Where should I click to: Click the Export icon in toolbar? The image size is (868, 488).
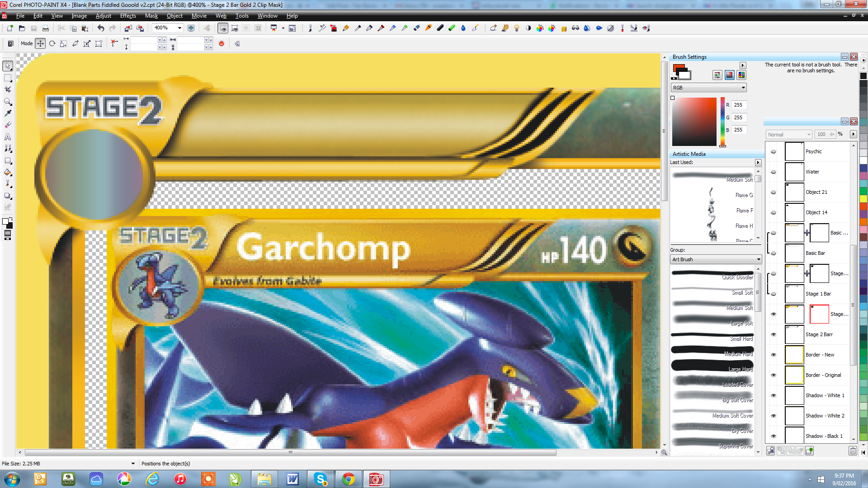(x=140, y=28)
